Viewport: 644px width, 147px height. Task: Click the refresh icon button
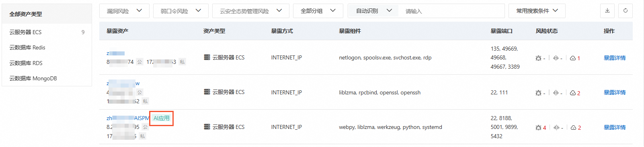[x=626, y=11]
